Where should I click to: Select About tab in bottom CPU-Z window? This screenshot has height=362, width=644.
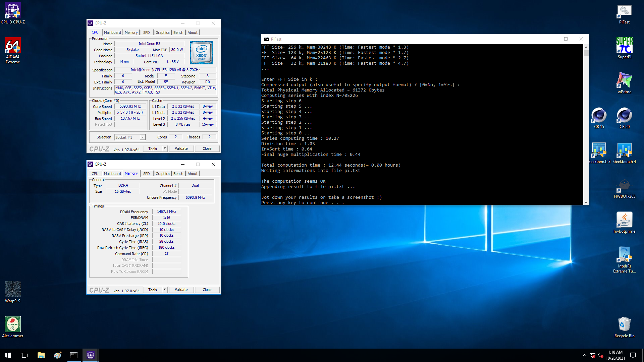tap(193, 174)
